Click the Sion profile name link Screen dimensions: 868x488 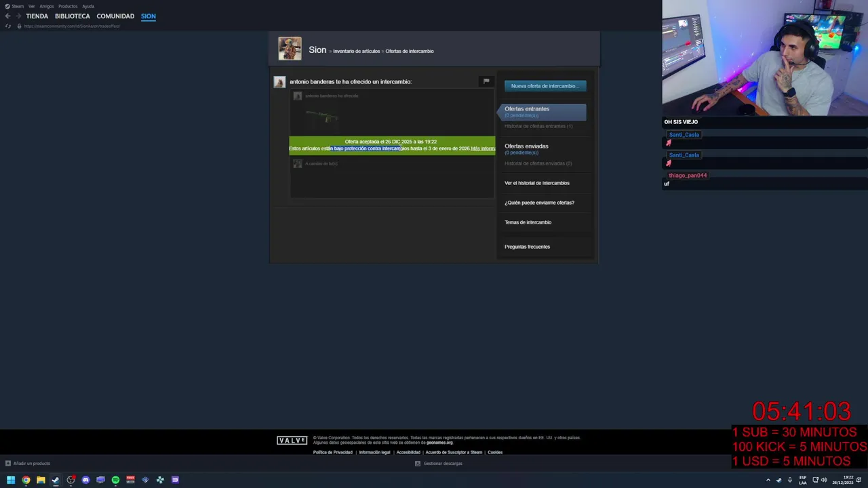pos(317,50)
